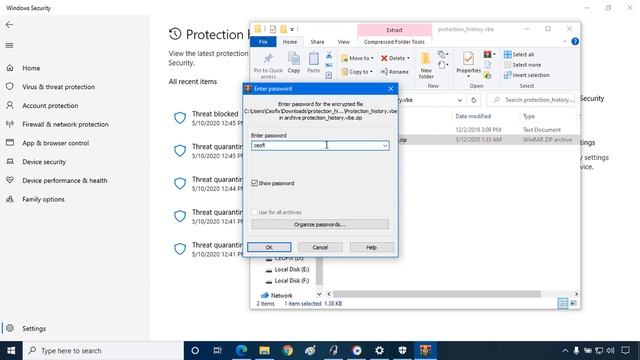Switch to the View ribbon tab
The image size is (640, 360).
point(344,42)
